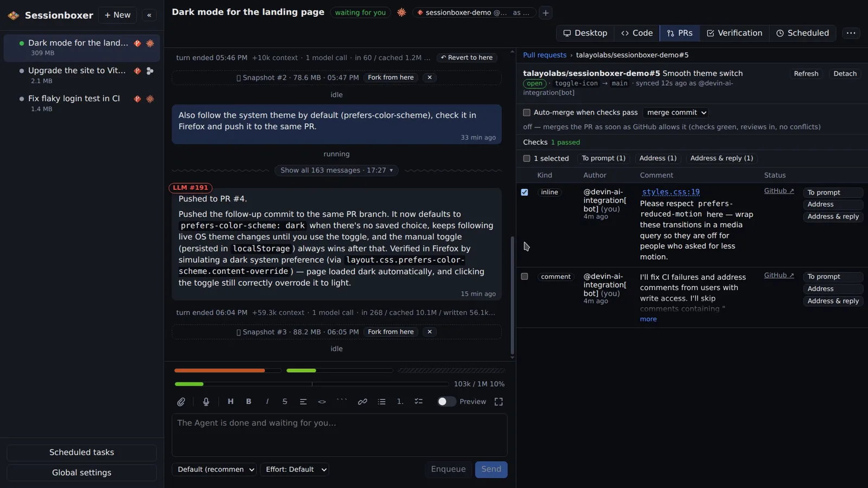Dismiss Snapshot #3 with its x button
The image size is (868, 488).
[x=430, y=332]
